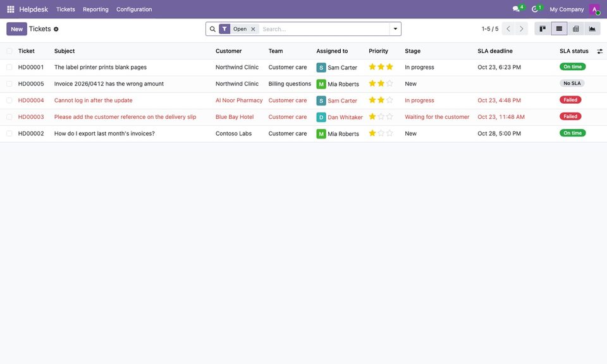Image resolution: width=607 pixels, height=364 pixels.
Task: Switch to Pivot table view
Action: 575,29
